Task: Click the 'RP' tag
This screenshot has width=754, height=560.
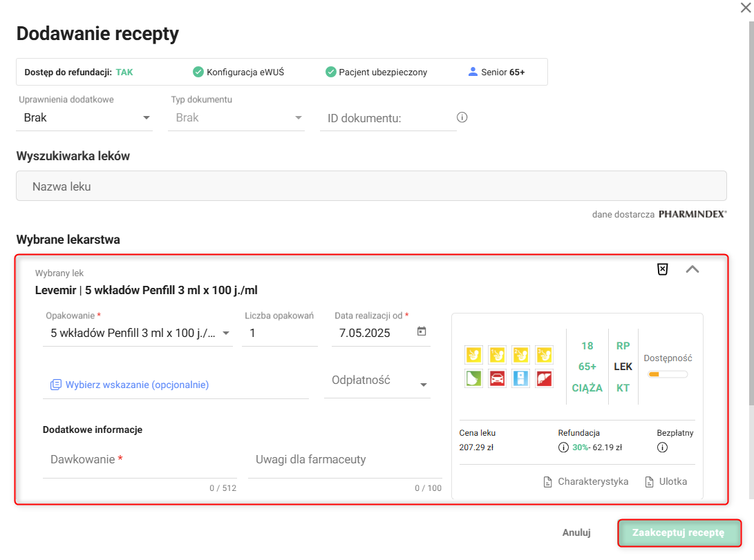Action: point(623,346)
